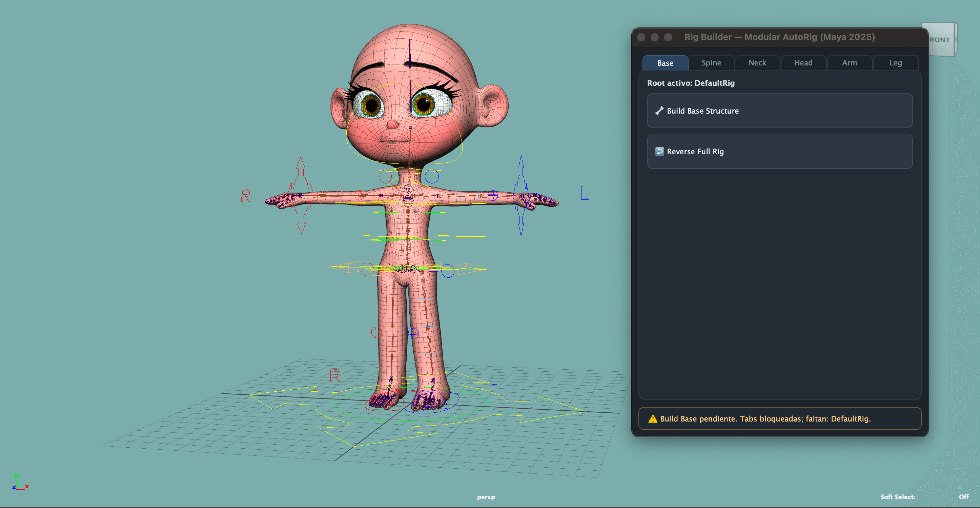The height and width of the screenshot is (508, 980).
Task: Click the 'persp' camera label
Action: [x=486, y=497]
